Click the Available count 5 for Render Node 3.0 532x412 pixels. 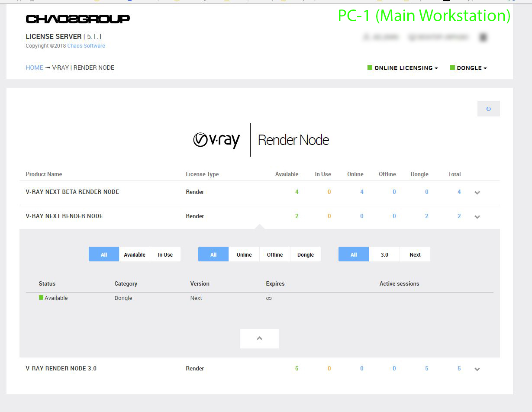297,368
